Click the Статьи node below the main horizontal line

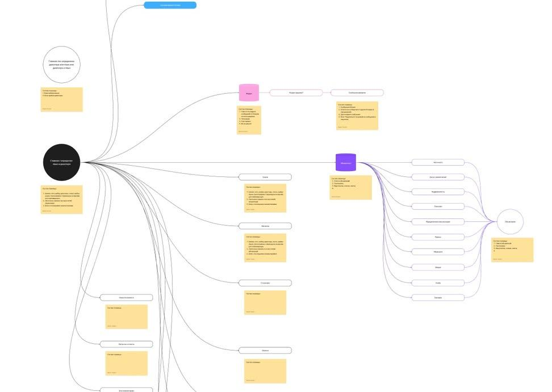tap(265, 177)
